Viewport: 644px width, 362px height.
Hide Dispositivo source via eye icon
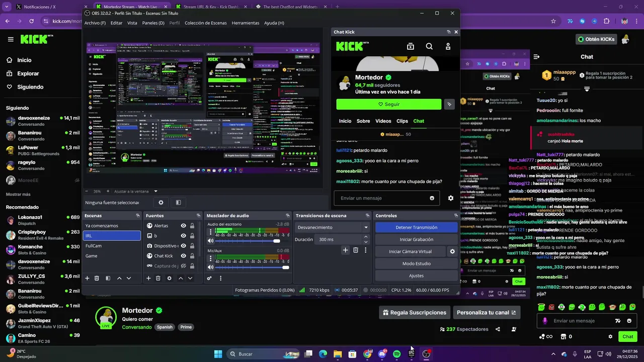pos(184,246)
